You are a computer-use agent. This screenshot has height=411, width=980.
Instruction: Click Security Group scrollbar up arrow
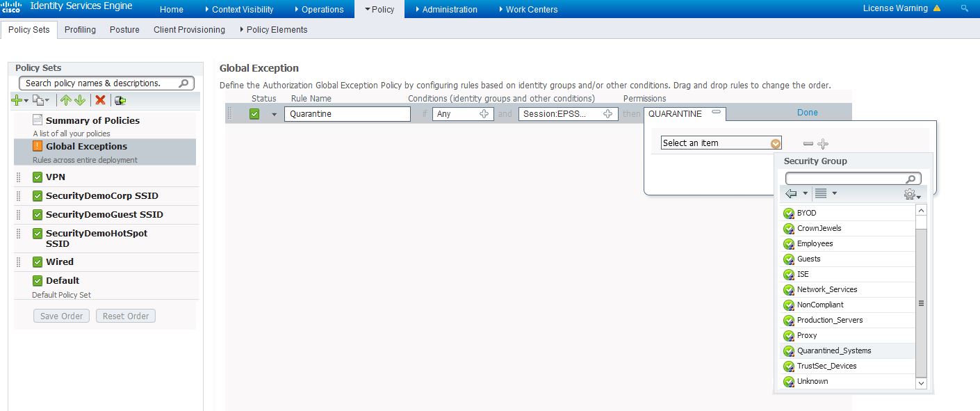[x=922, y=210]
